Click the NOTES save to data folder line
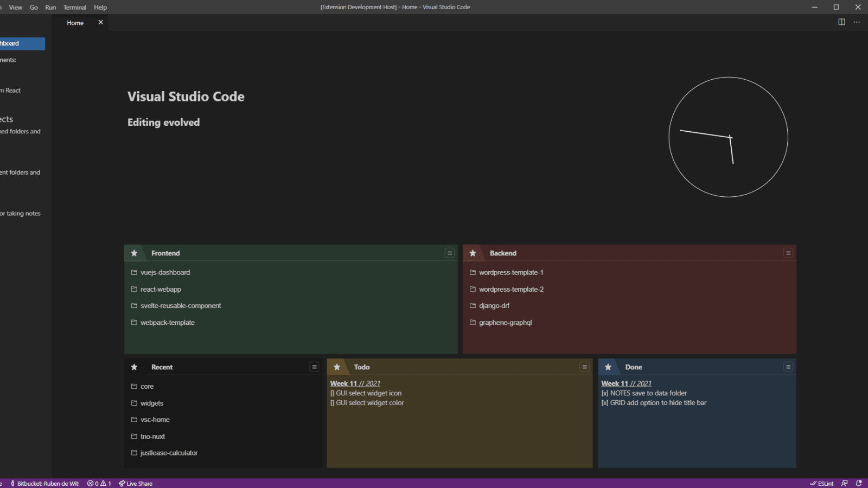The height and width of the screenshot is (488, 868). 644,393
